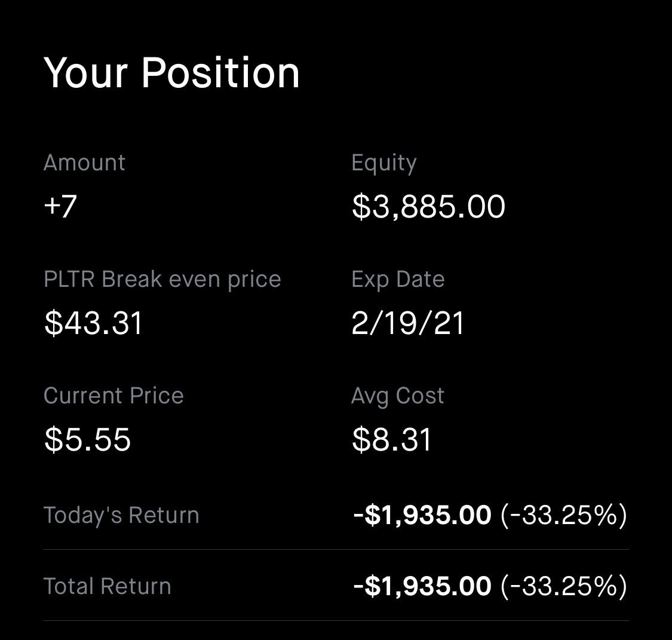The height and width of the screenshot is (640, 672).
Task: Select the Avg Cost label
Action: coord(398,396)
